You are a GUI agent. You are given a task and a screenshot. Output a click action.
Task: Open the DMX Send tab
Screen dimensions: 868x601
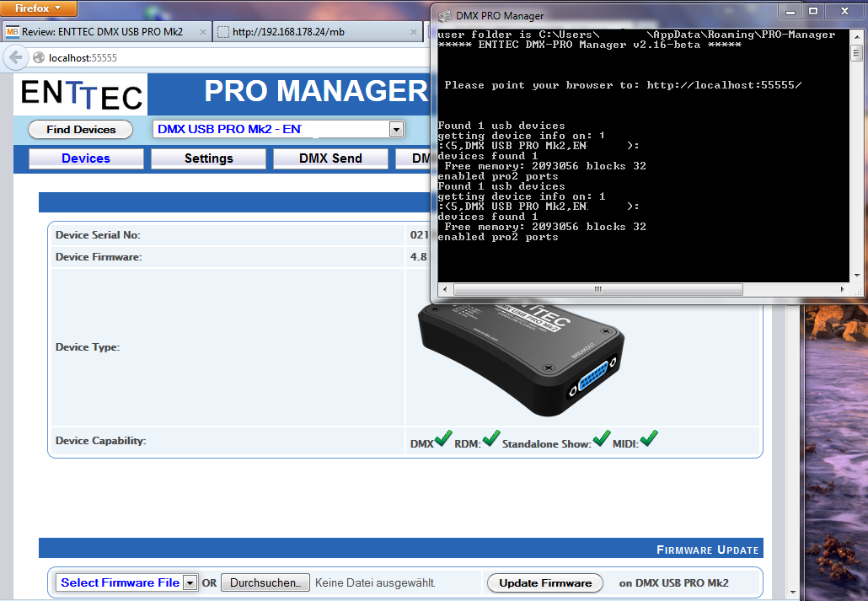pyautogui.click(x=330, y=158)
